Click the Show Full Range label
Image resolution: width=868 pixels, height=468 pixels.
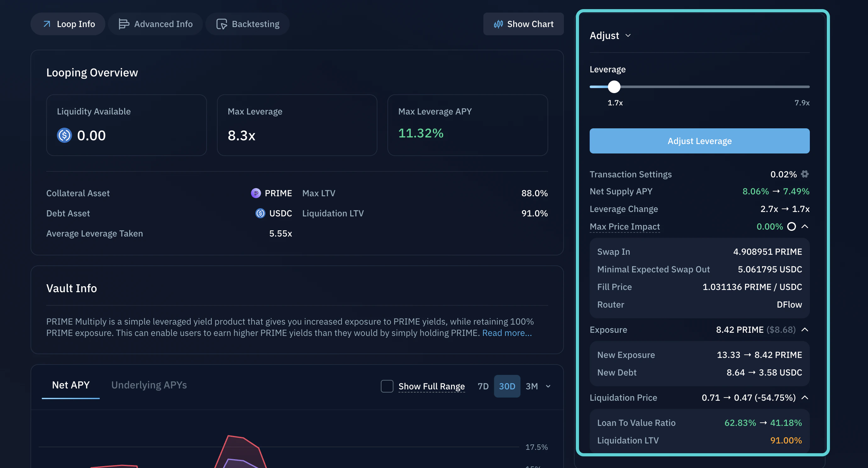[x=431, y=386]
